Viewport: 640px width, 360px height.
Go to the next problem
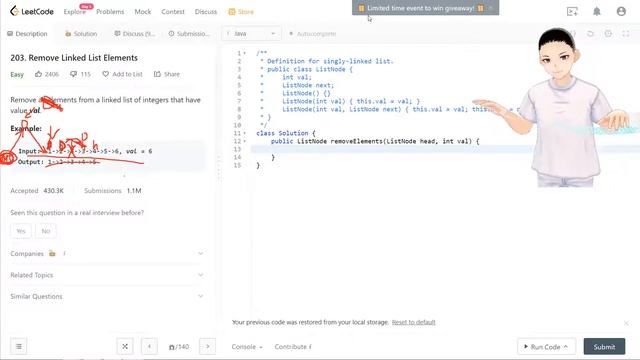[x=207, y=347]
